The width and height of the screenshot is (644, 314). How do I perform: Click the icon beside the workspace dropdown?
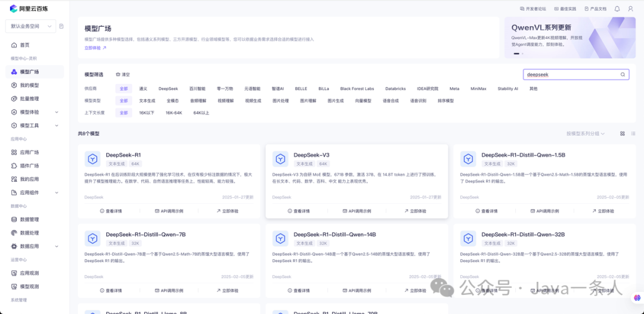pyautogui.click(x=61, y=26)
